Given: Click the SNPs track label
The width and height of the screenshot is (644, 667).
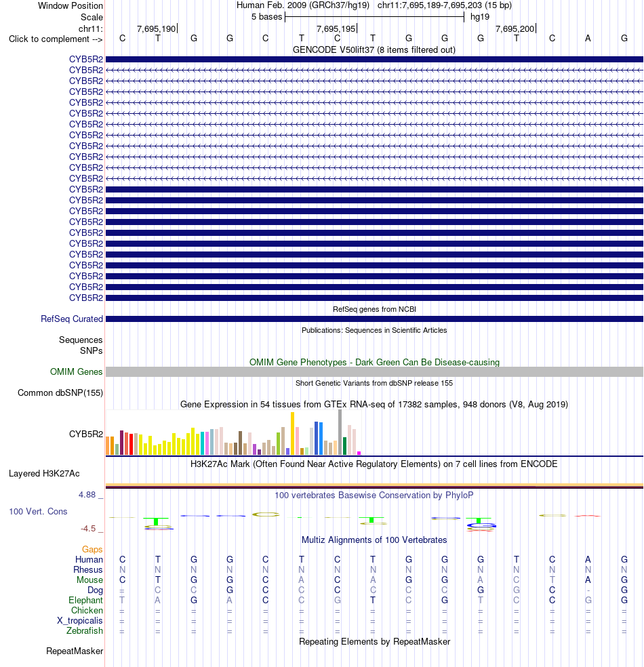Looking at the screenshot, I should click(x=92, y=350).
